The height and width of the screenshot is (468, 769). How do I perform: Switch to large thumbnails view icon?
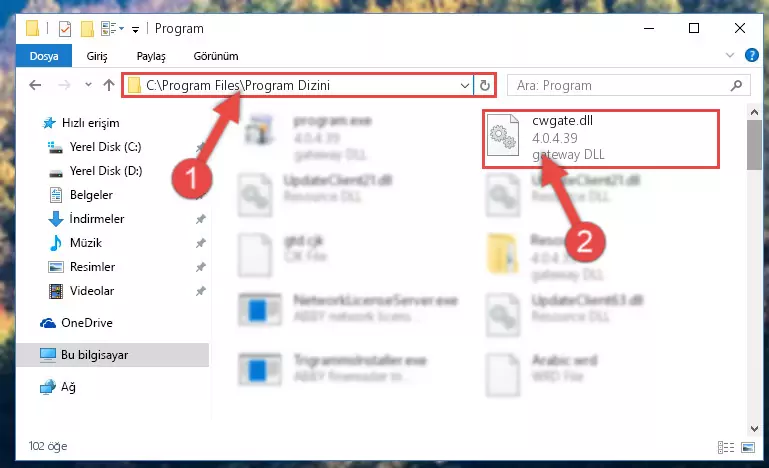(x=748, y=447)
